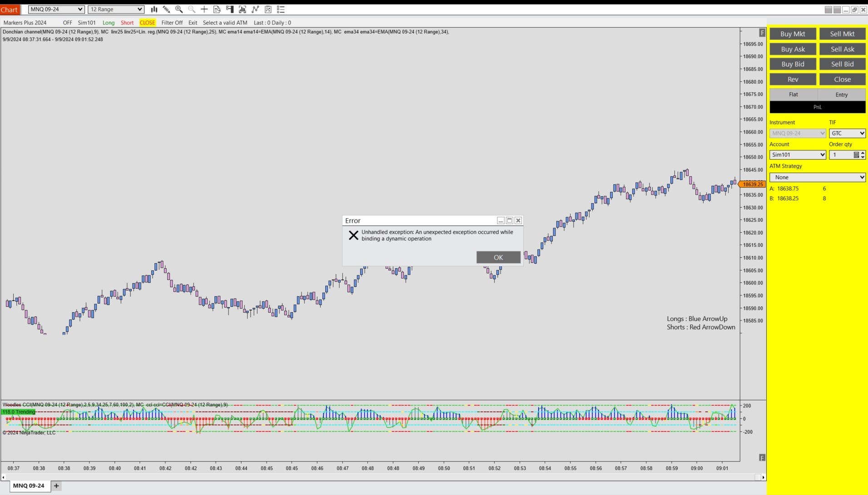868x495 pixels.
Task: Click OK in the Error dialog
Action: 498,257
